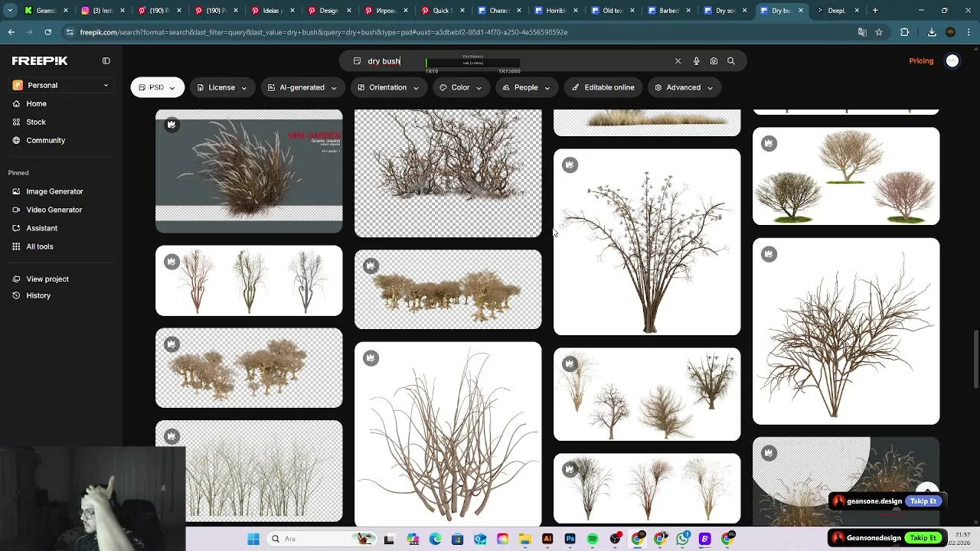Open the Orientation filter dropdown
Viewport: 980px width, 551px height.
point(388,87)
